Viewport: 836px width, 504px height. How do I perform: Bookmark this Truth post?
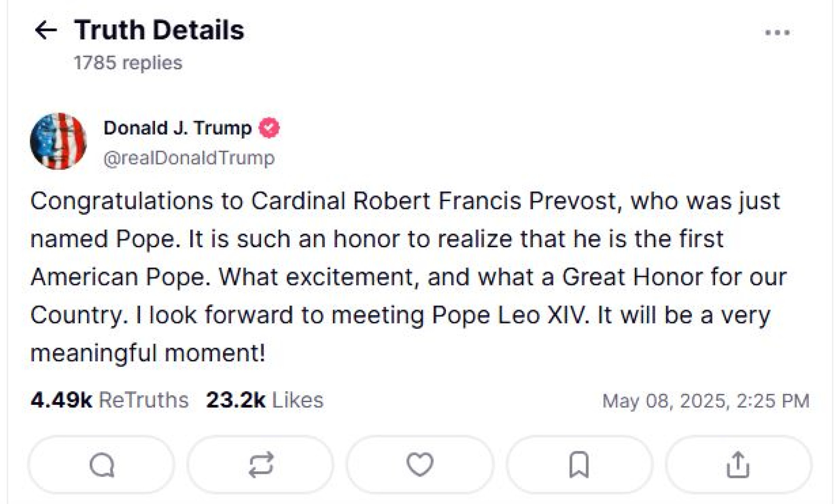[x=579, y=465]
